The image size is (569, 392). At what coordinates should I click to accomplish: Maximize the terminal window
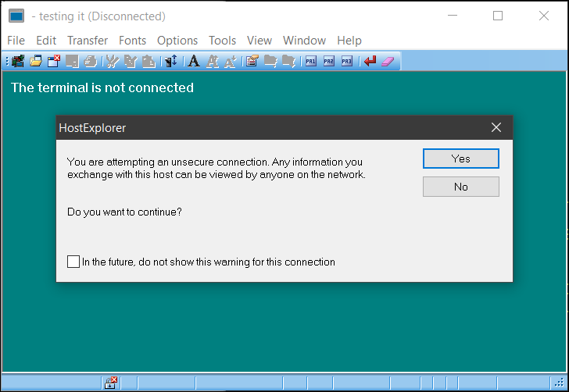point(498,16)
